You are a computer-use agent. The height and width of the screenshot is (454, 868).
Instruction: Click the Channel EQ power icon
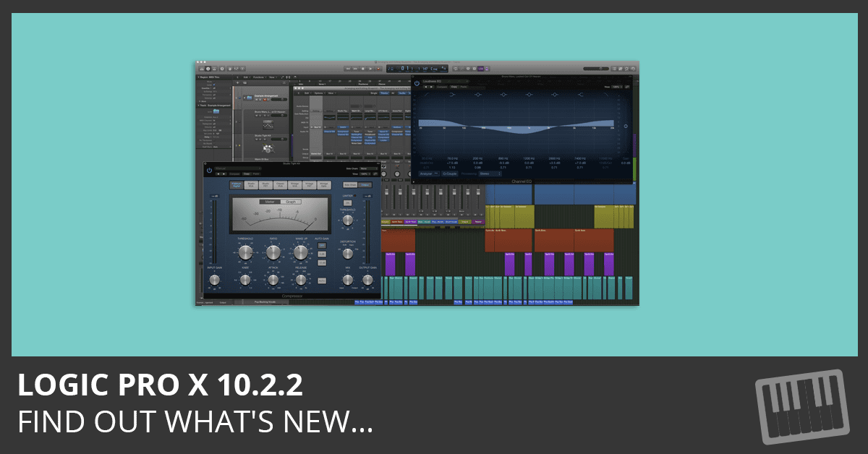tap(417, 82)
